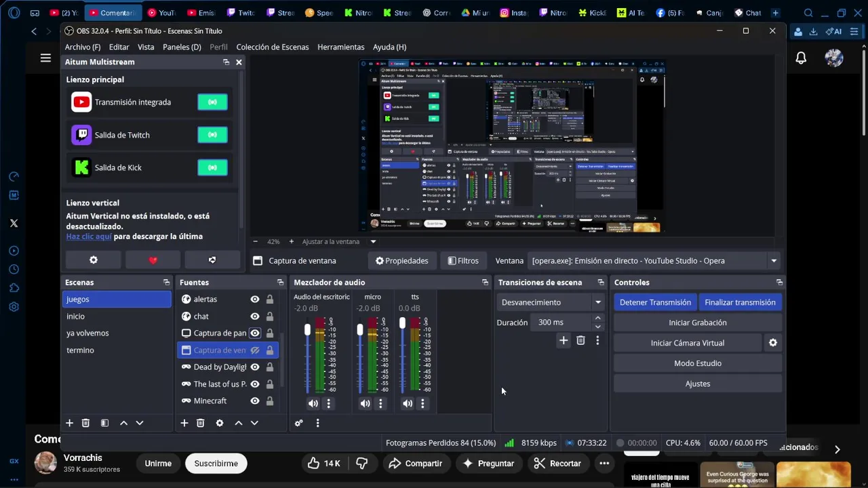Open the Vista menu

pos(146,47)
